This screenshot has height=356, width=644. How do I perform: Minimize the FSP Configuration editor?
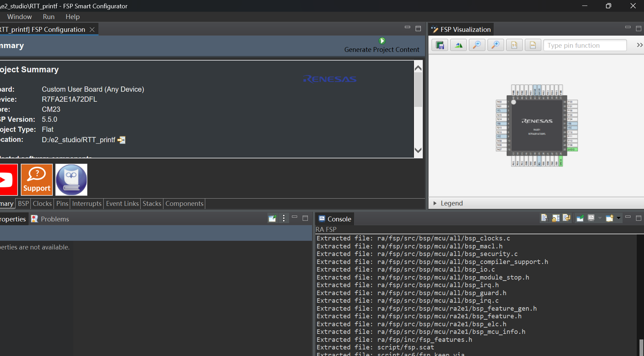[407, 28]
